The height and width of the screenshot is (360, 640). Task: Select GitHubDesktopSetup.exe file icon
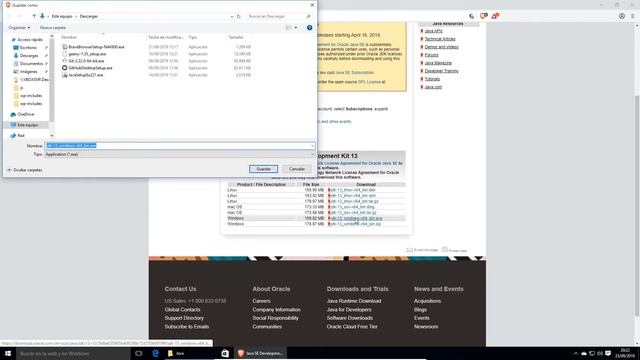[64, 68]
